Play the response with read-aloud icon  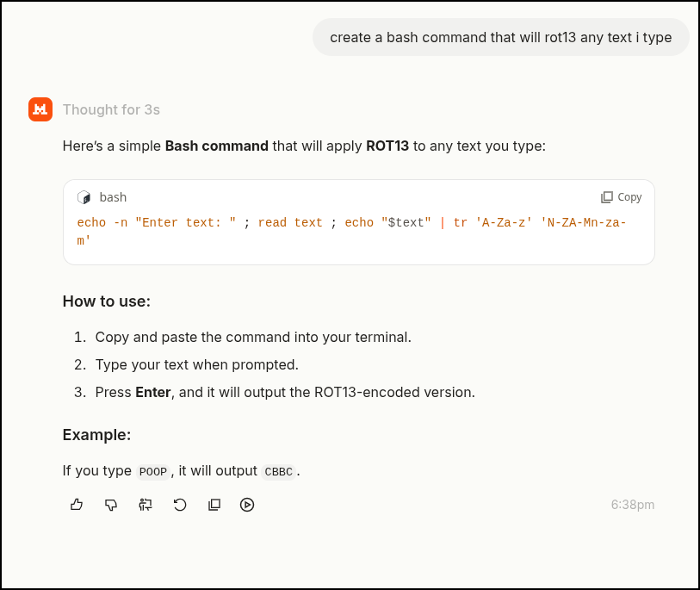point(247,505)
